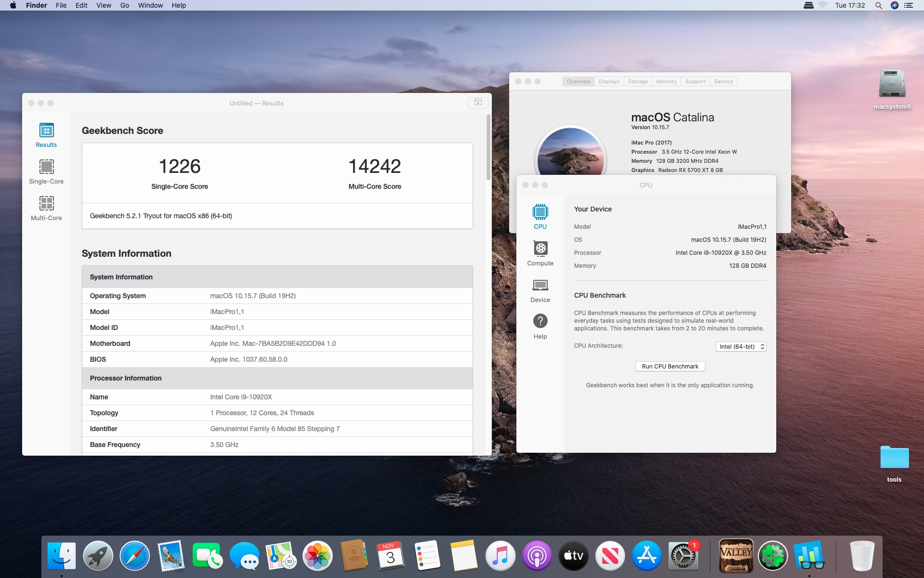This screenshot has height=578, width=924.
Task: Launch Safari from the Dock
Action: point(135,556)
